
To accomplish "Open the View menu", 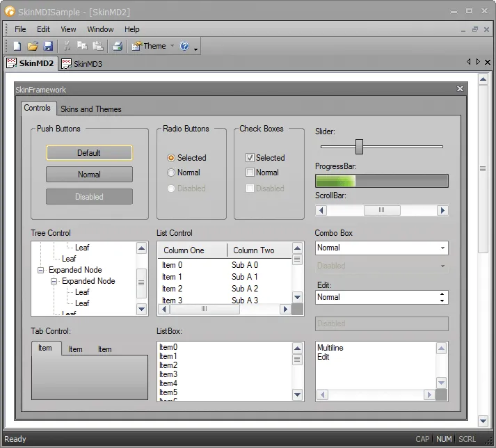I will (x=68, y=29).
